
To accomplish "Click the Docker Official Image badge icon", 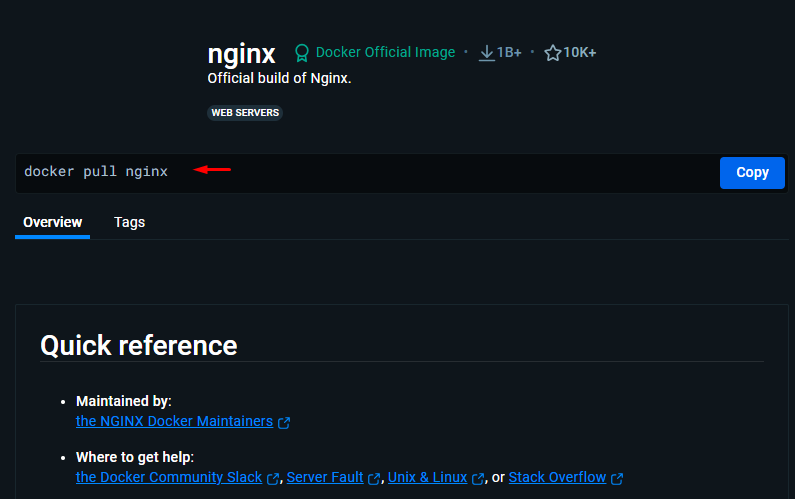I will [x=302, y=53].
